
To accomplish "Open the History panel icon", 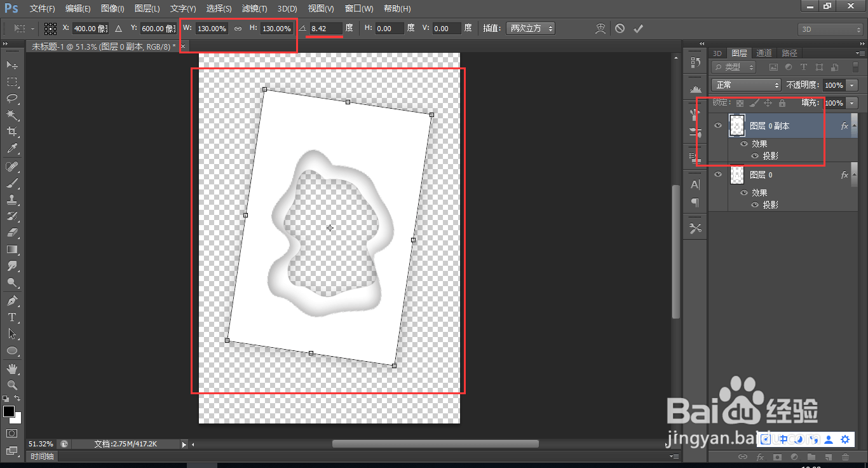I will 695,63.
